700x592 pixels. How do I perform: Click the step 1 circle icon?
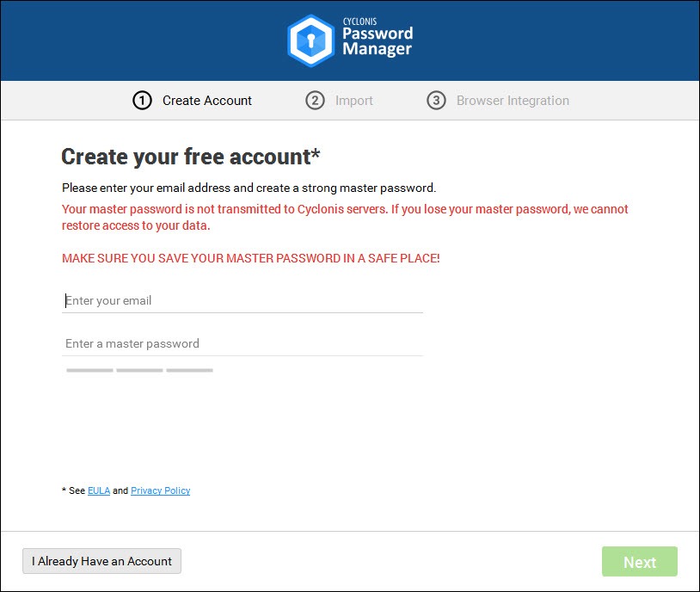tap(142, 101)
